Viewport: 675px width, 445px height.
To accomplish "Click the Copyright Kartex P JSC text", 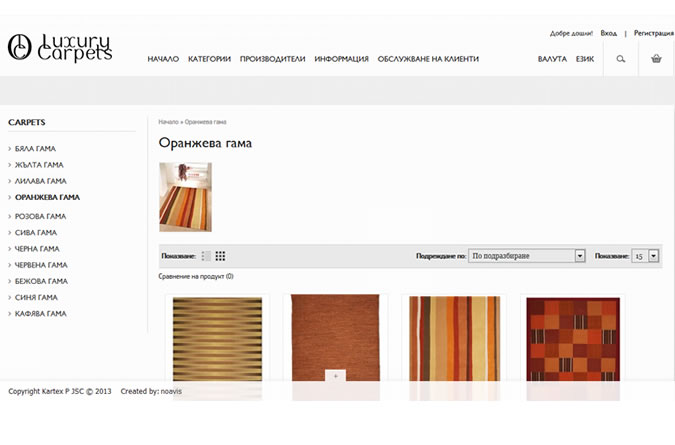I will (59, 392).
